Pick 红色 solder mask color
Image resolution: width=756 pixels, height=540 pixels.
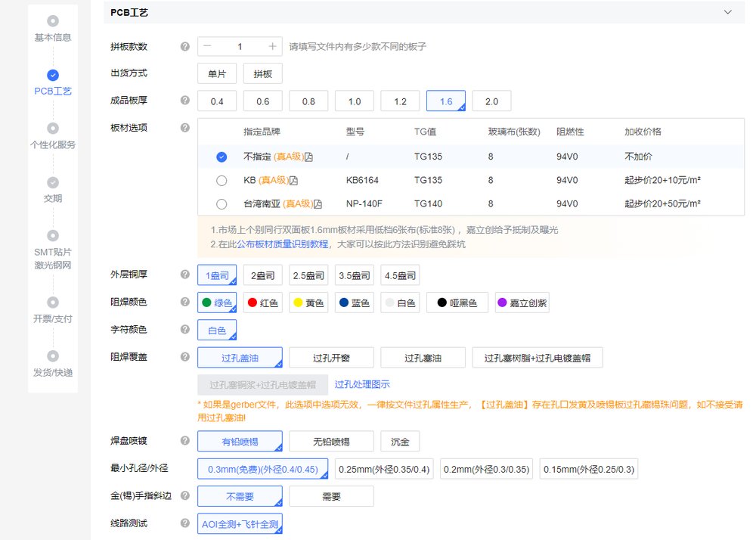point(263,303)
